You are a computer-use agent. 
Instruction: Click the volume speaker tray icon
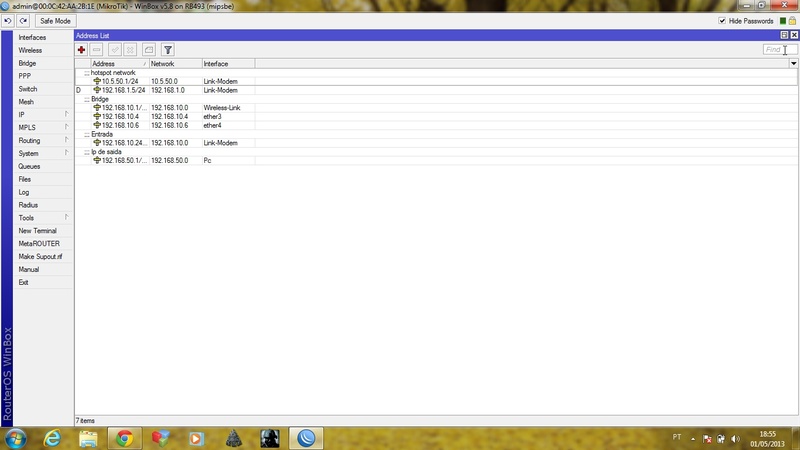(735, 439)
